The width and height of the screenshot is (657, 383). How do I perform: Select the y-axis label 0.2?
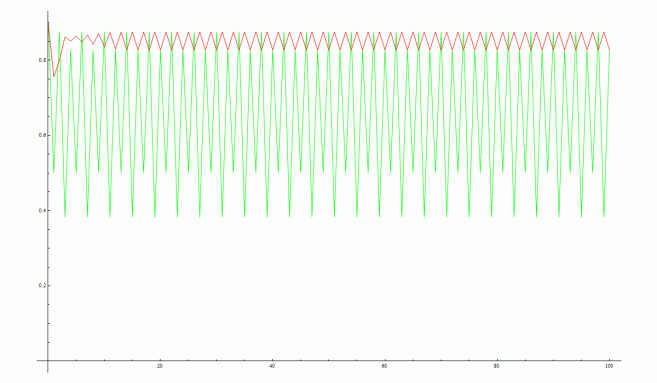coord(42,285)
